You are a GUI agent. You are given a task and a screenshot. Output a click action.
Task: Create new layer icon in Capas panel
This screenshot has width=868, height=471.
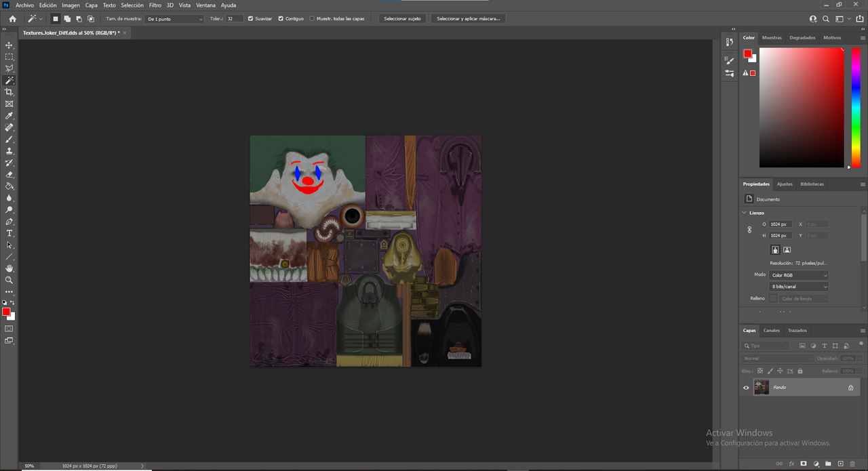pos(840,464)
